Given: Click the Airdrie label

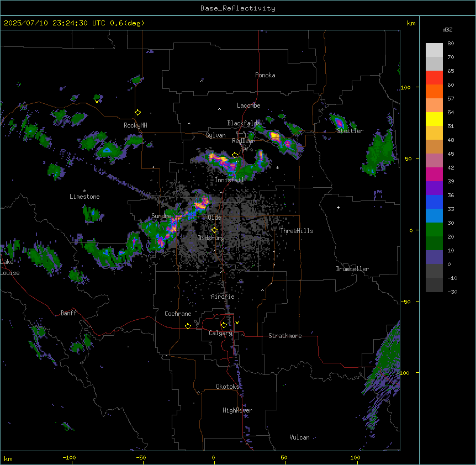Looking at the screenshot, I should tap(223, 297).
